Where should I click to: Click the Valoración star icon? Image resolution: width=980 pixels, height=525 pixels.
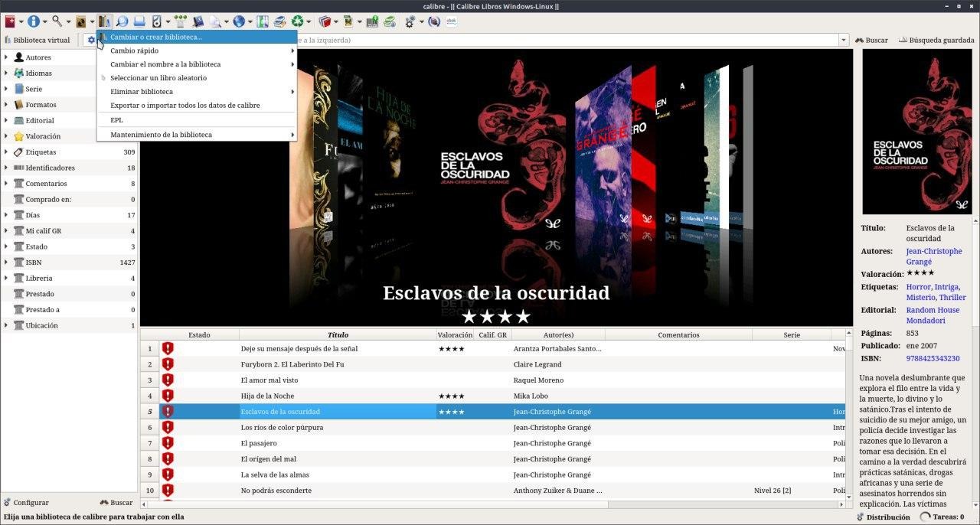(19, 136)
